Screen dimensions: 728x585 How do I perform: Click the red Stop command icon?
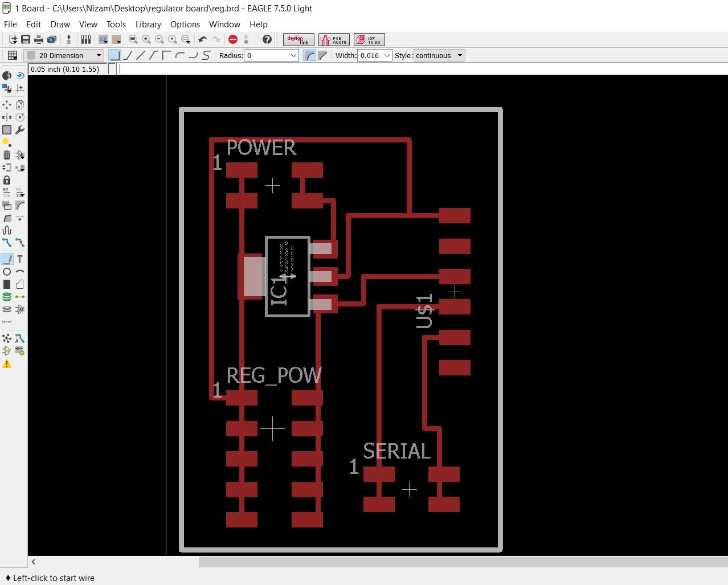coord(233,39)
